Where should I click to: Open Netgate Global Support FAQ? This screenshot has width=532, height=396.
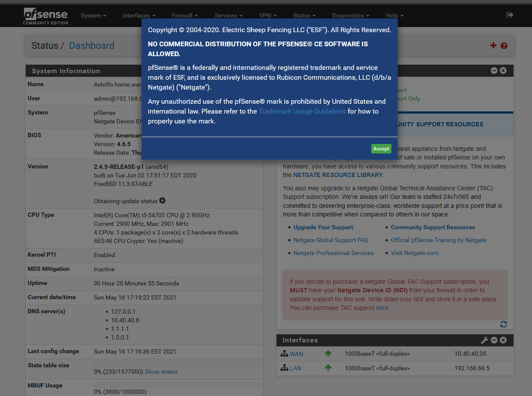(x=331, y=240)
